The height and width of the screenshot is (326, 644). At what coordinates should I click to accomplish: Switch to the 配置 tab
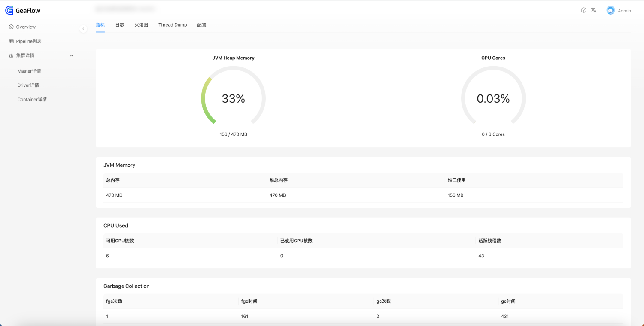click(201, 24)
